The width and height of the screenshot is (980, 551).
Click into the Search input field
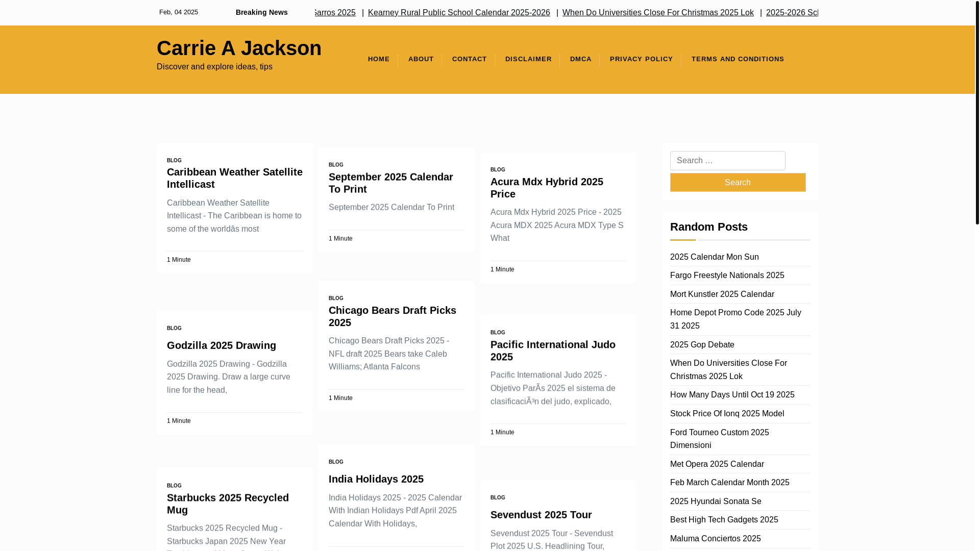pyautogui.click(x=727, y=161)
